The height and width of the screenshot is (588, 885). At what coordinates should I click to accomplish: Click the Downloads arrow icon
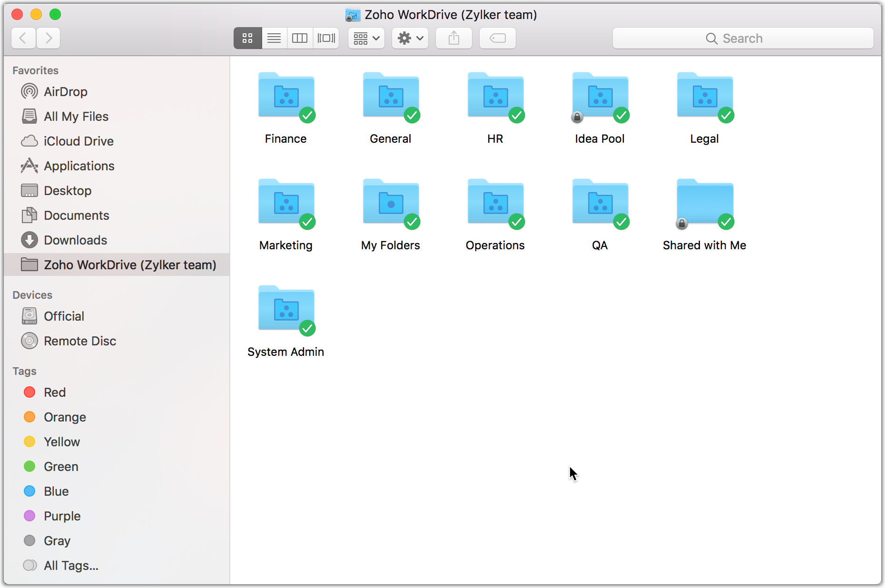click(x=29, y=240)
